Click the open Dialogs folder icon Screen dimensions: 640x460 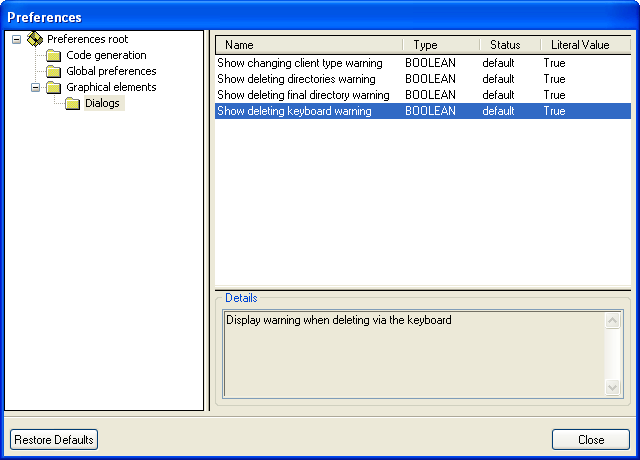tap(72, 103)
